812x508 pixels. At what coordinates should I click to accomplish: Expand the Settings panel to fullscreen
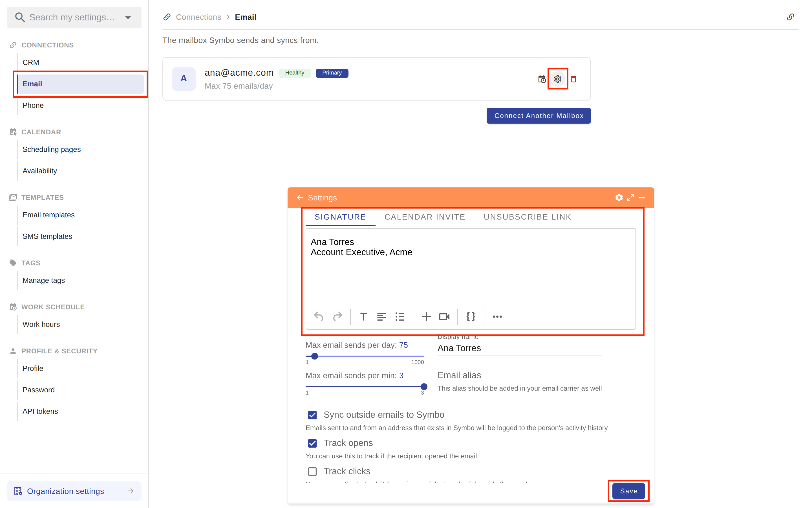point(630,198)
